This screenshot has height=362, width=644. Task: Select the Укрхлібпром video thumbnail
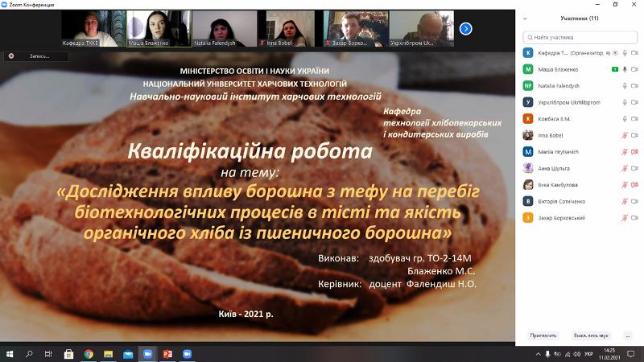tap(422, 29)
